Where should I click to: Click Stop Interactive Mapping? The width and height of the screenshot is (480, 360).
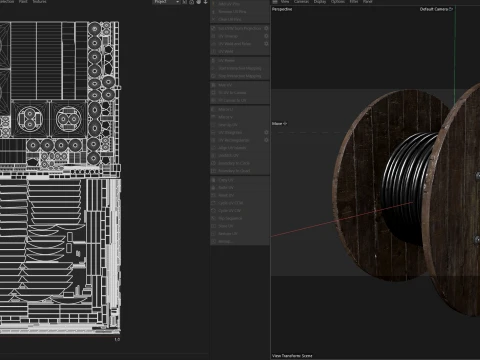pos(240,76)
